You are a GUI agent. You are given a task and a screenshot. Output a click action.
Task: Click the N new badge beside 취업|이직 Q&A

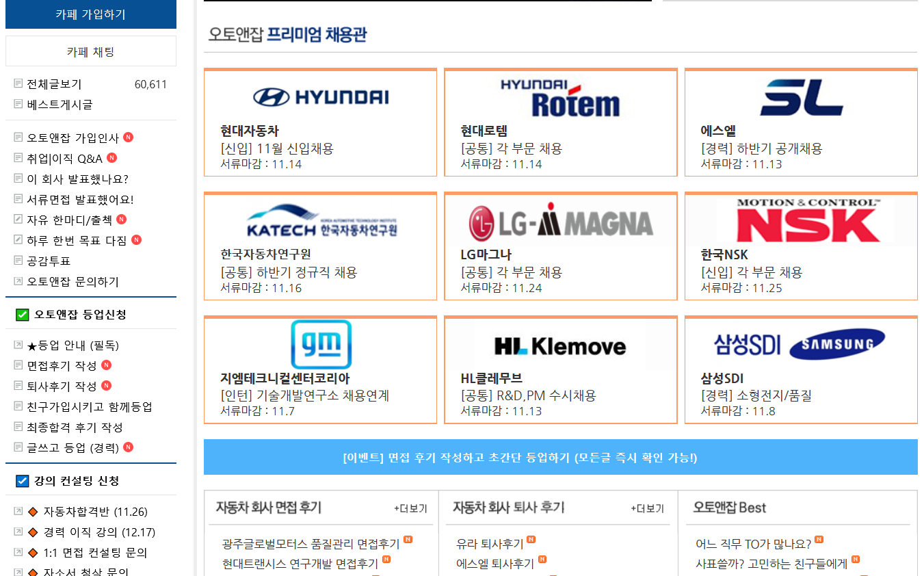click(x=111, y=157)
